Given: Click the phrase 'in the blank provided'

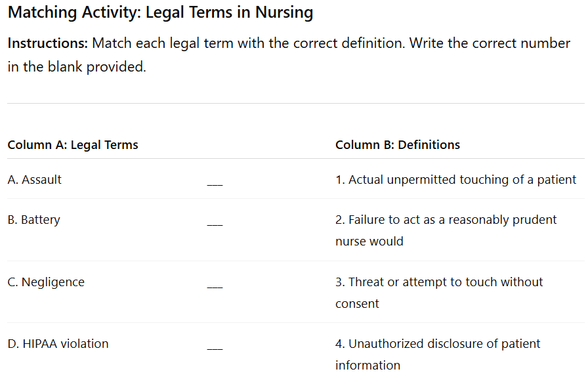Looking at the screenshot, I should point(77,67).
